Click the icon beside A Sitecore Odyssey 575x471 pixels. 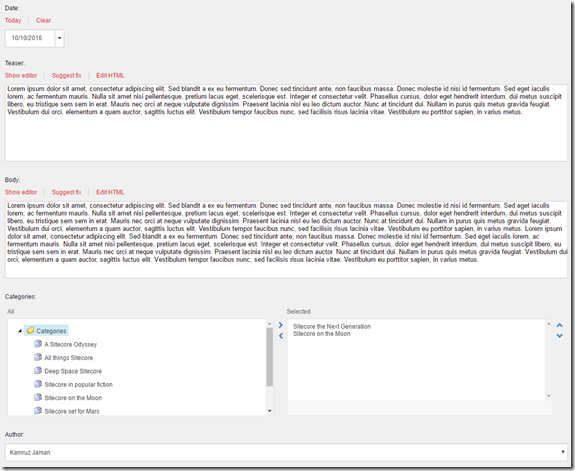coord(38,344)
